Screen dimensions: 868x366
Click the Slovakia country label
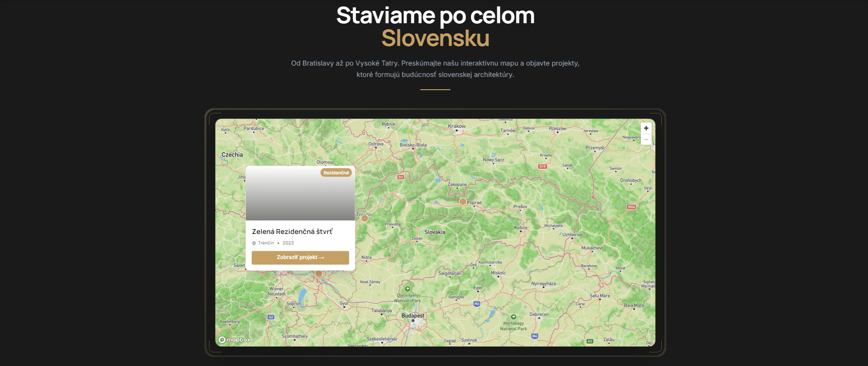pos(435,232)
